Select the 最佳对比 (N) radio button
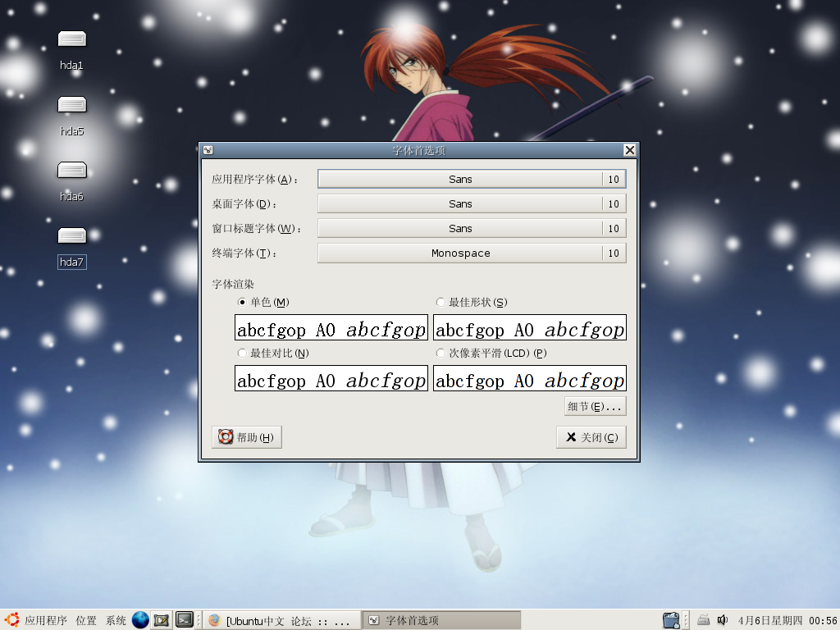 coord(242,353)
